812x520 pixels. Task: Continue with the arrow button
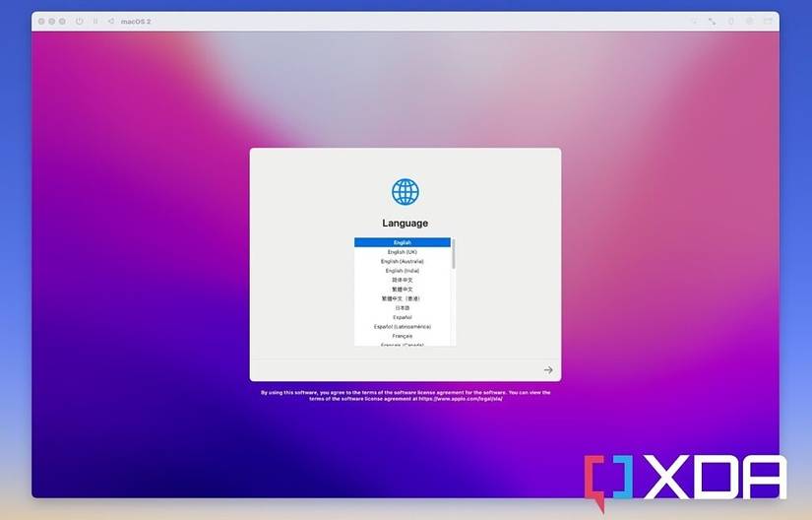coord(548,369)
